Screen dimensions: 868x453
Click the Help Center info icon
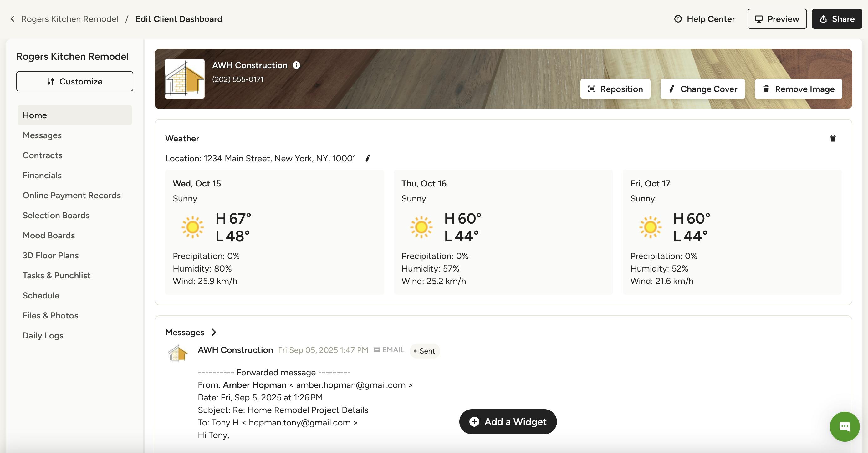click(x=678, y=19)
